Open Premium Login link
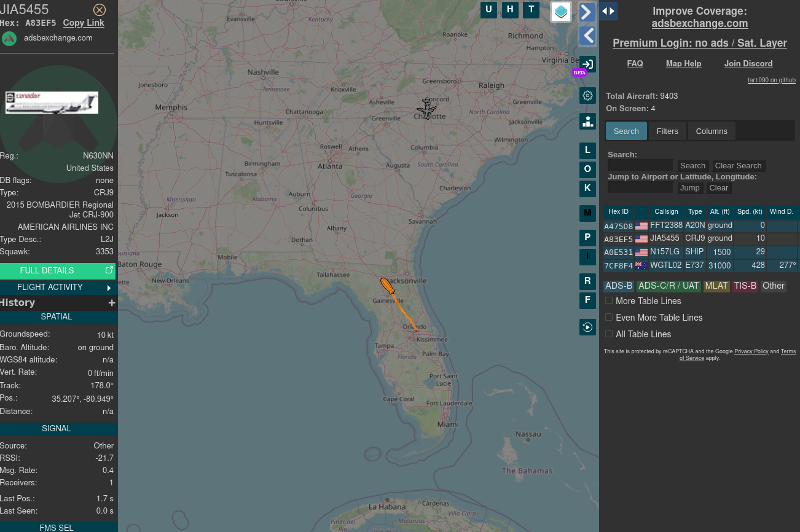Viewport: 800px width, 532px height. (x=700, y=43)
